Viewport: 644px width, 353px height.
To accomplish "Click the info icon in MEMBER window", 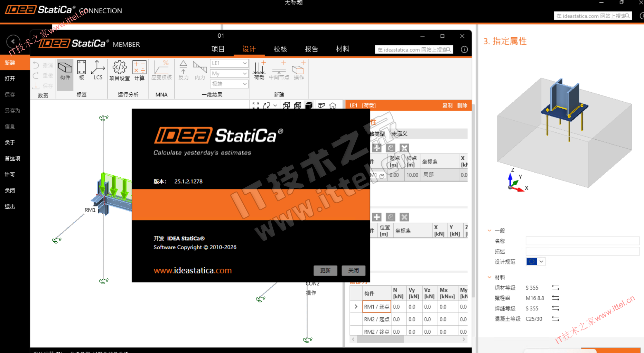I will pos(464,49).
